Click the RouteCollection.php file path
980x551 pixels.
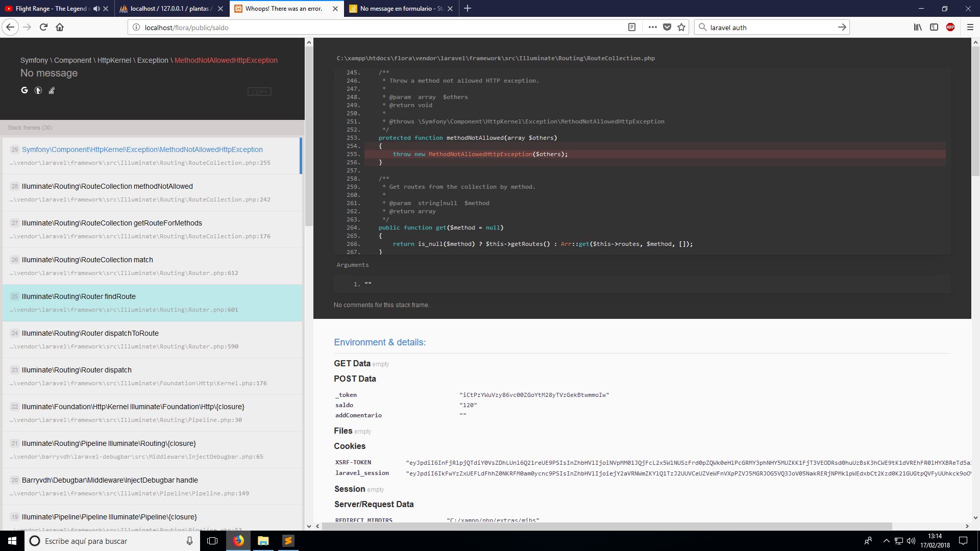pos(496,58)
